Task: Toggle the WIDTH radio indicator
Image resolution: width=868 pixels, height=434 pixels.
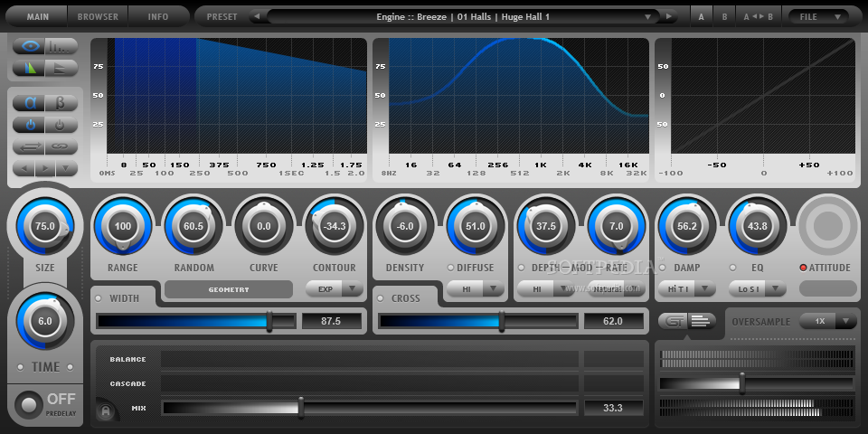Action: (99, 298)
